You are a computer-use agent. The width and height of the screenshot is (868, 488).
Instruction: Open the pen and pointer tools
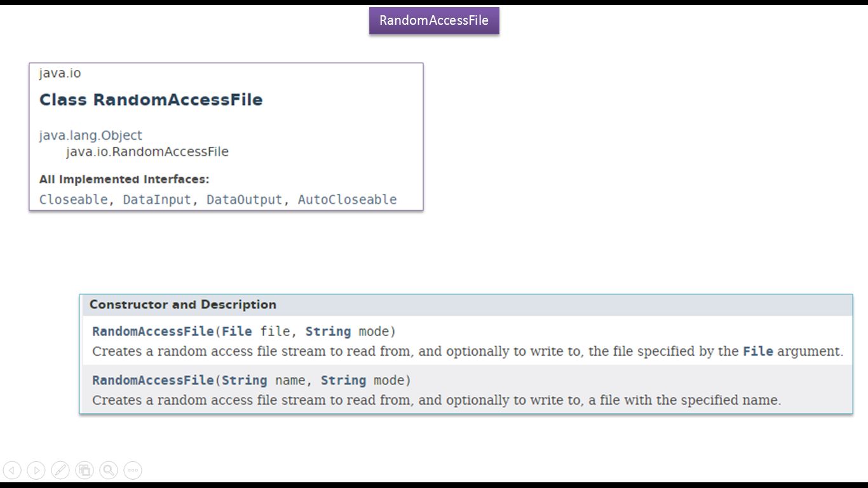coord(60,470)
